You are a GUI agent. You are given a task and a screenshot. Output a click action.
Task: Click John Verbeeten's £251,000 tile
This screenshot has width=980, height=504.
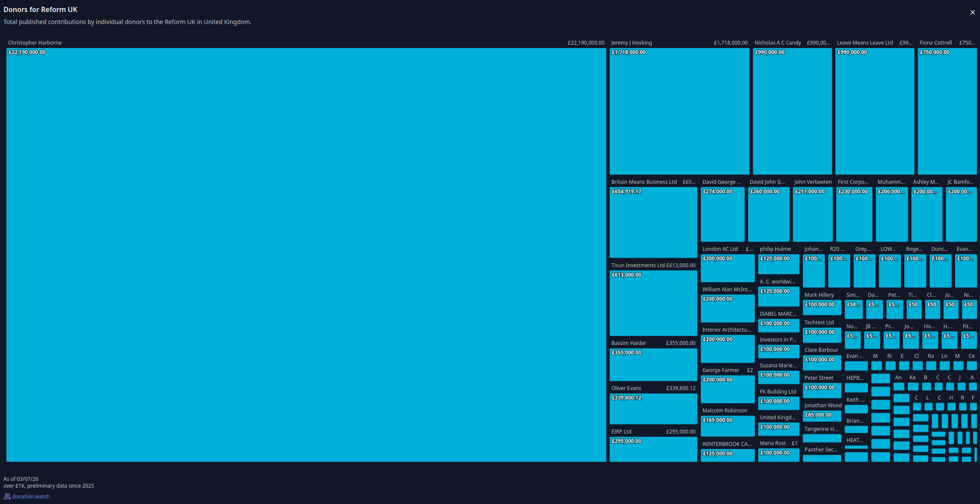pyautogui.click(x=812, y=214)
